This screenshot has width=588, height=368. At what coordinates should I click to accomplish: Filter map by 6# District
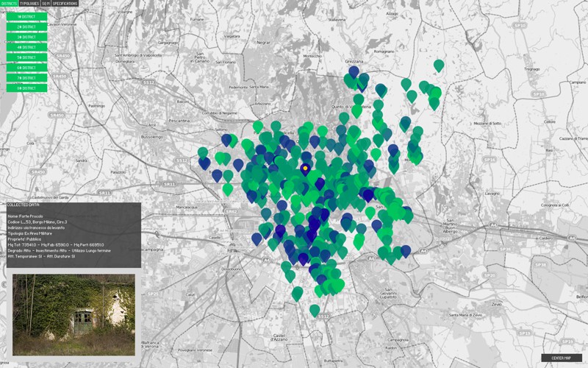26,68
